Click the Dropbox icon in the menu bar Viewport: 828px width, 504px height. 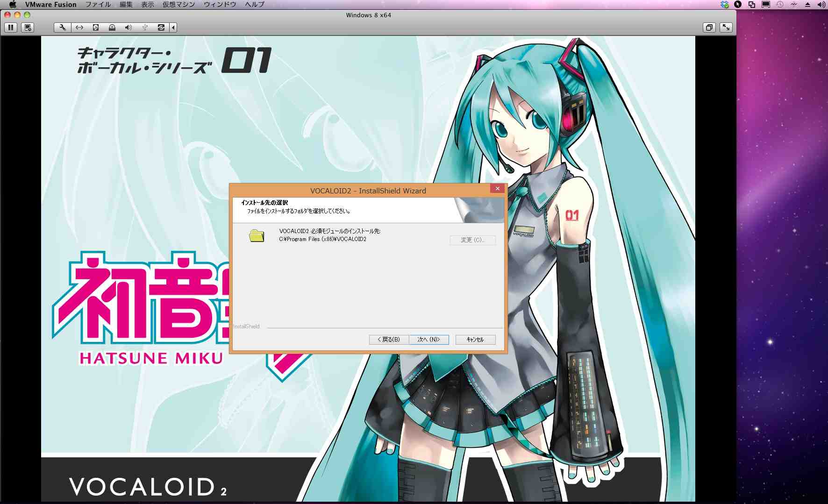(725, 4)
